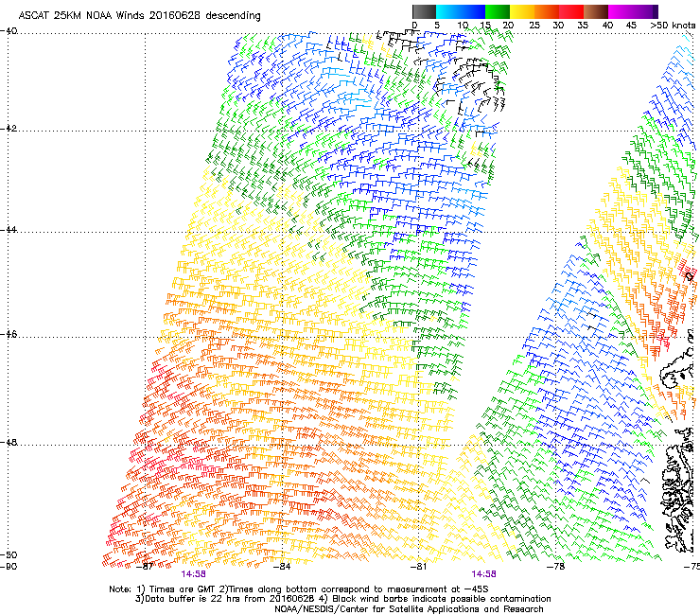Click the '-75' longitude axis label
700x615 pixels.
coord(691,567)
